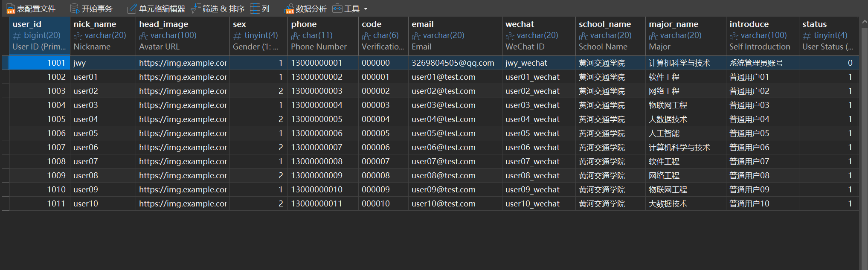The width and height of the screenshot is (868, 270).
Task: Select the introduce column header
Action: pyautogui.click(x=763, y=36)
